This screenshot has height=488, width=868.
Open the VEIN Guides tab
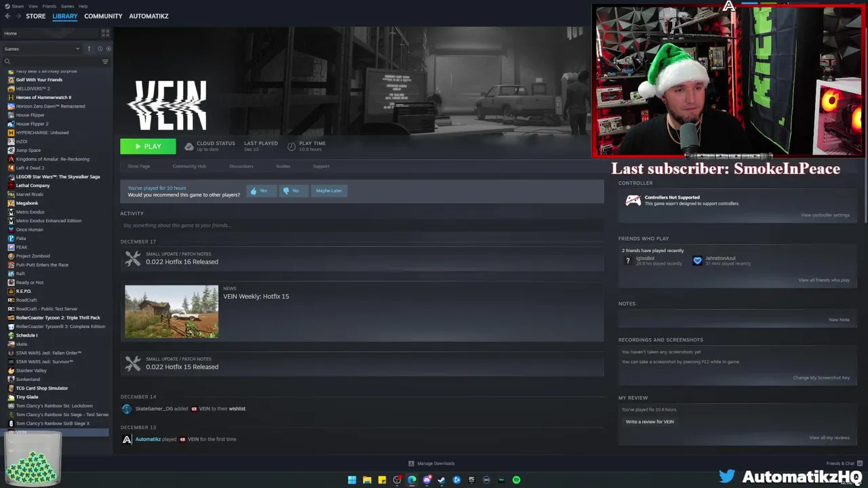(283, 166)
